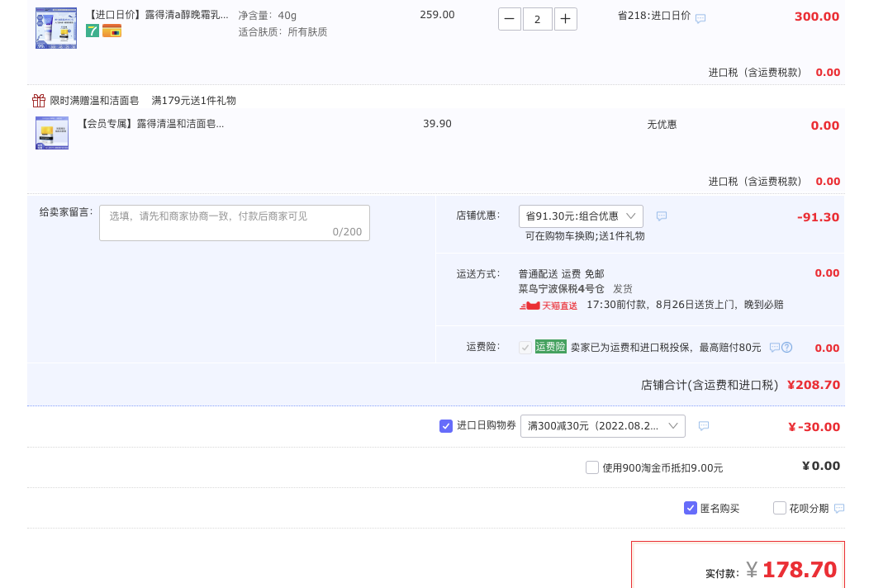Decrease quantity with the minus button
869x588 pixels.
click(x=510, y=19)
